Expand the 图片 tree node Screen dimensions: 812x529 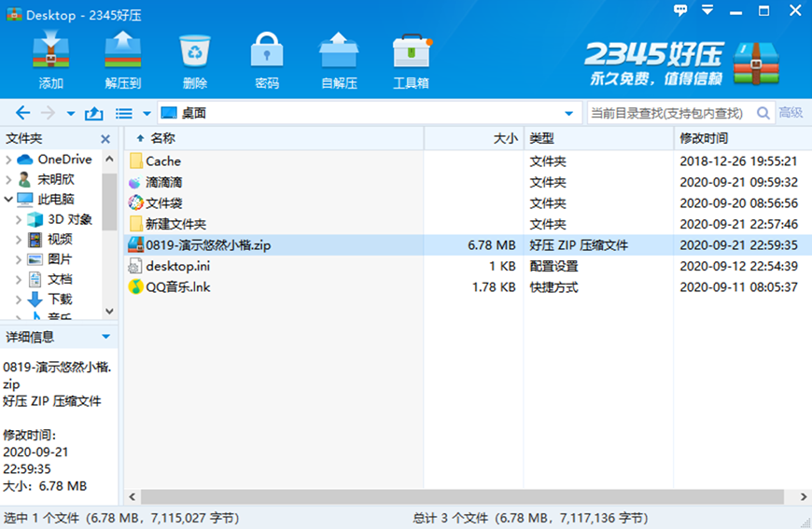coord(19,259)
